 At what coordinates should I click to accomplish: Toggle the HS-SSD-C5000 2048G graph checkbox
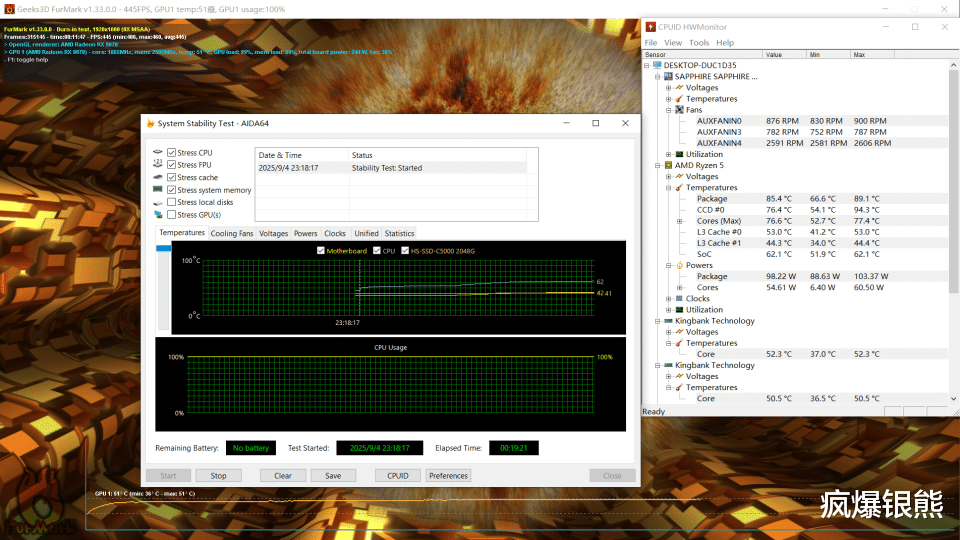coord(405,250)
